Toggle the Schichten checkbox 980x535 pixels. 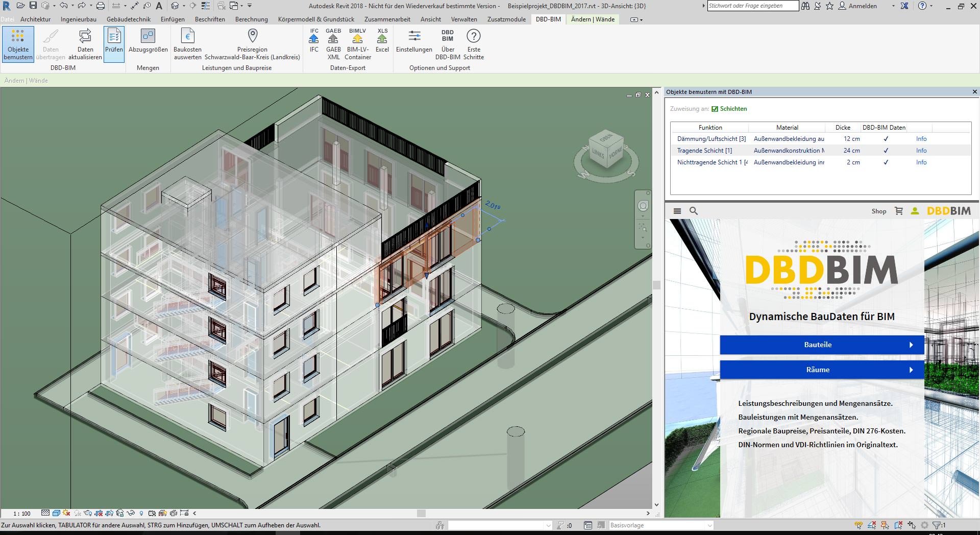tap(715, 109)
